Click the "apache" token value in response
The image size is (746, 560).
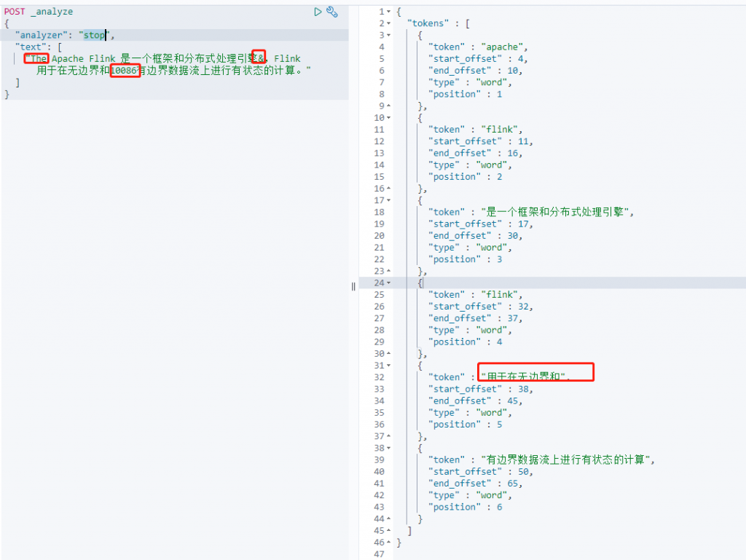(x=504, y=47)
